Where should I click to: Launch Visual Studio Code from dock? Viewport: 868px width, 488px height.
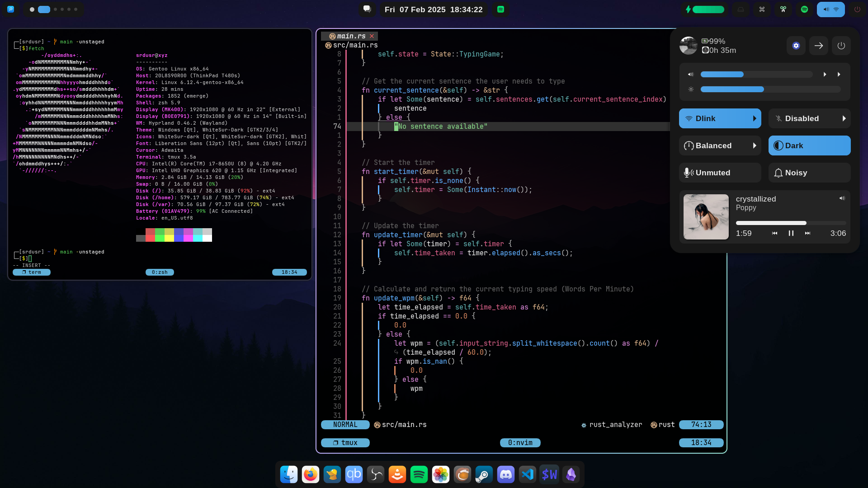pos(527,474)
